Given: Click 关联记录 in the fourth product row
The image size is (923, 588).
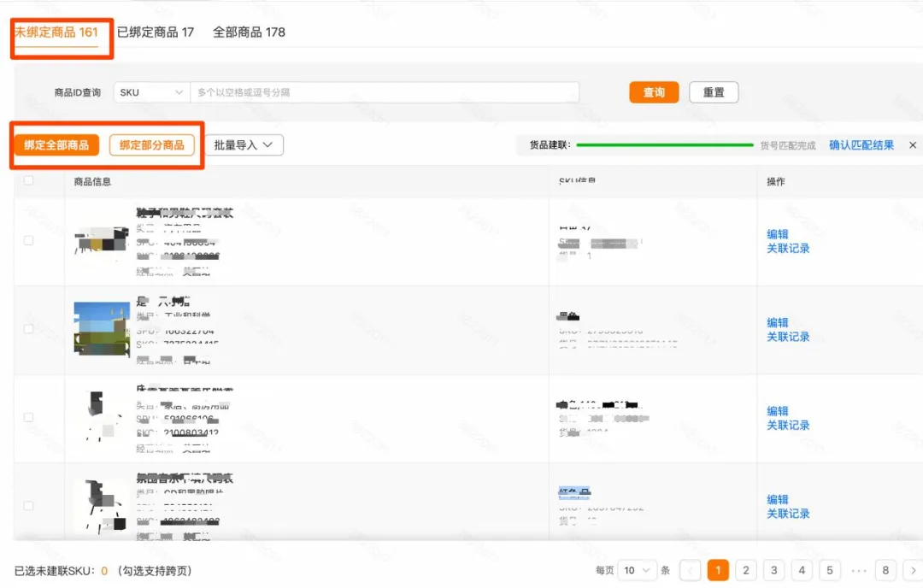Looking at the screenshot, I should [x=788, y=514].
